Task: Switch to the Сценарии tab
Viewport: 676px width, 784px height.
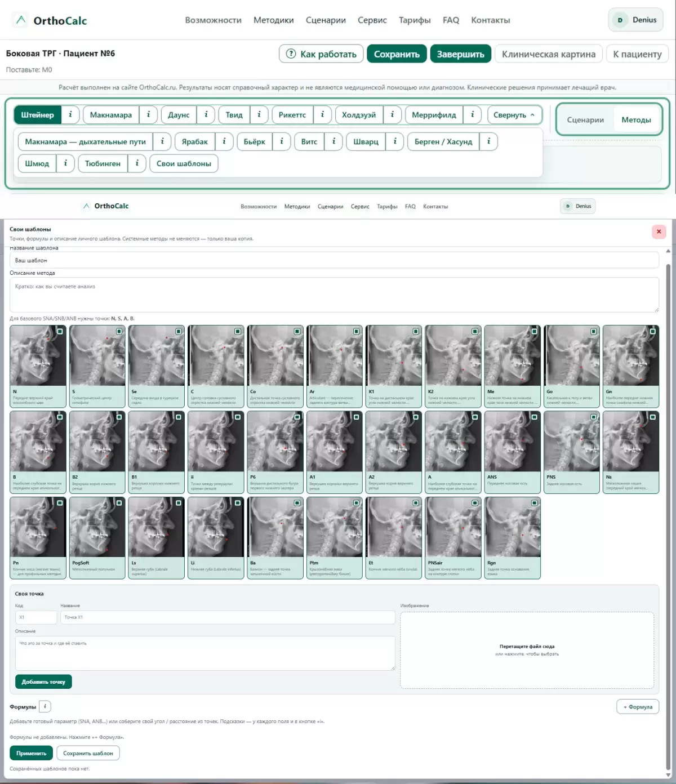Action: [585, 119]
